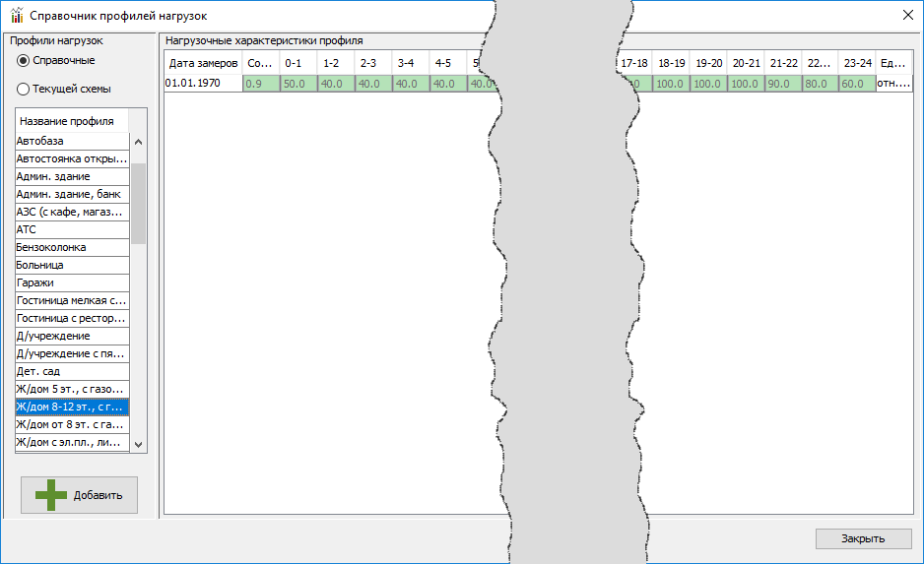
Task: Select the Д/учреждение с пя... profile
Action: [72, 353]
